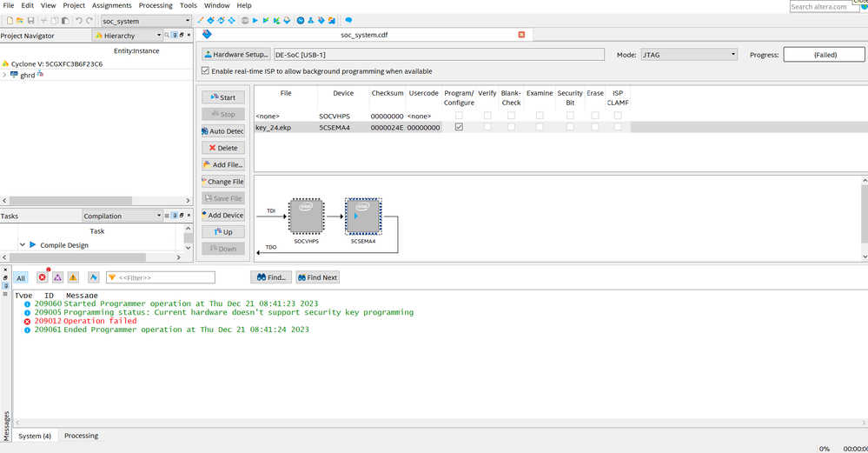Viewport: 868px width, 453px height.
Task: Open the Mode JTAG dropdown
Action: pos(689,54)
